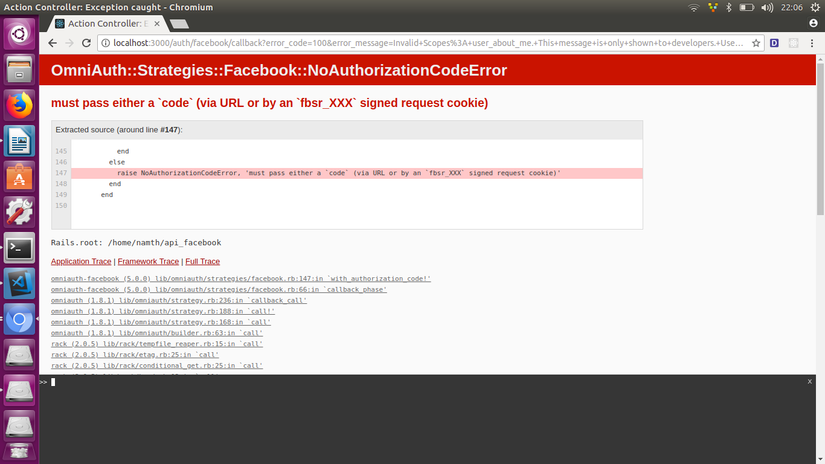825x464 pixels.
Task: Open Wi-Fi network indicator
Action: 694,7
